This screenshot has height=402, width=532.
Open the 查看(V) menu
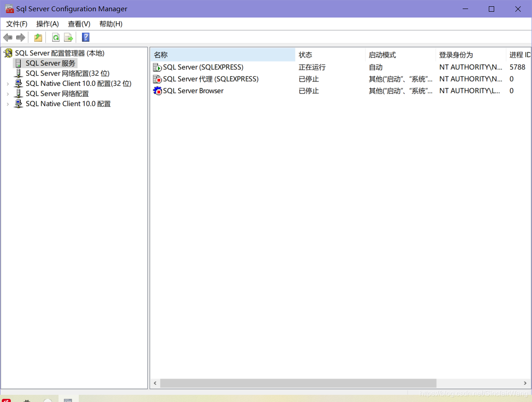pos(79,24)
